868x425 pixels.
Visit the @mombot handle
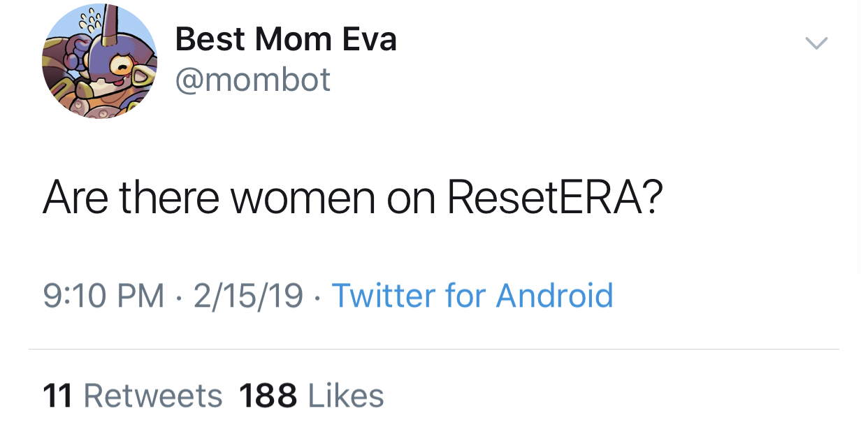[252, 80]
